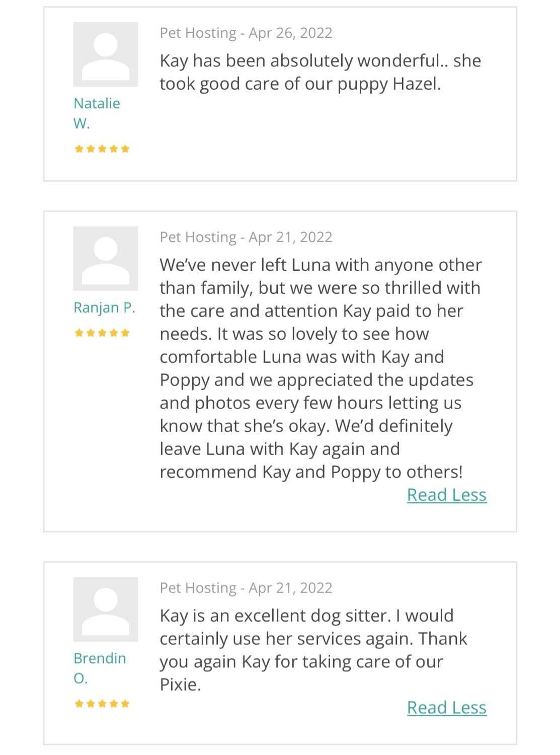Collapse Ranjan's review with Read Less
This screenshot has height=755, width=560.
[x=446, y=495]
